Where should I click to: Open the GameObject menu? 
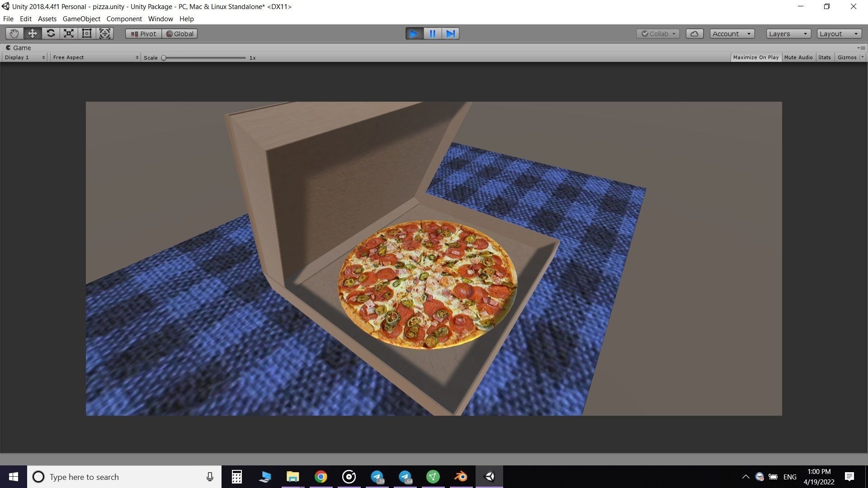click(81, 19)
